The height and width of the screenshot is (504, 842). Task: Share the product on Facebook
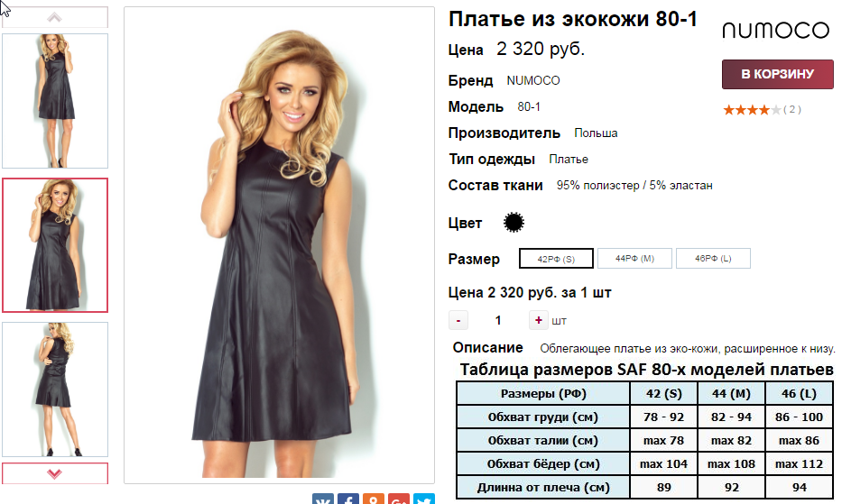[x=348, y=499]
